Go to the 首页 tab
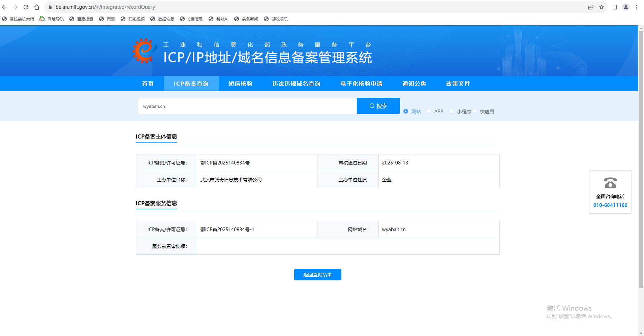This screenshot has width=644, height=336. pyautogui.click(x=148, y=84)
